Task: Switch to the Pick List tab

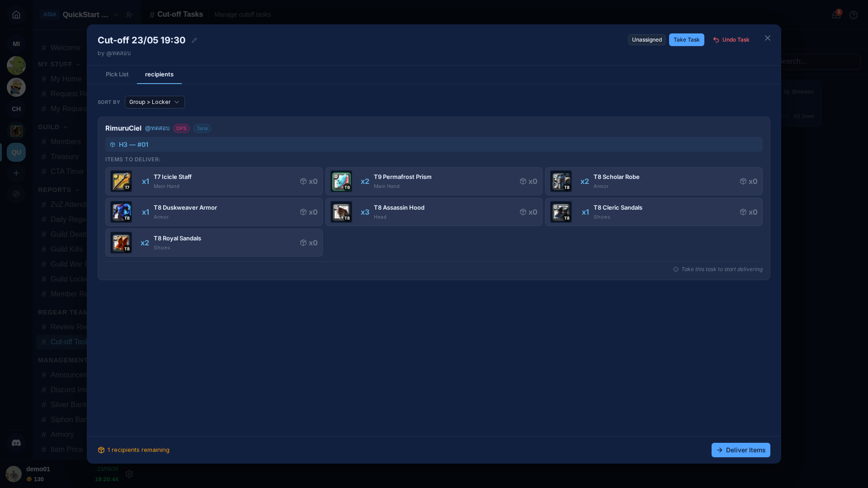Action: click(117, 75)
